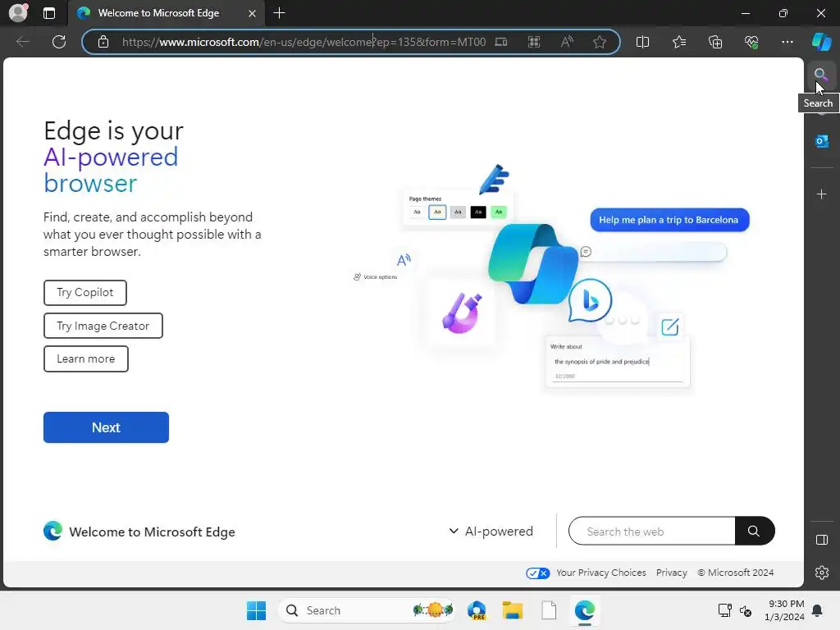Close the Welcome to Microsoft Edge tab
The width and height of the screenshot is (840, 630).
252,13
